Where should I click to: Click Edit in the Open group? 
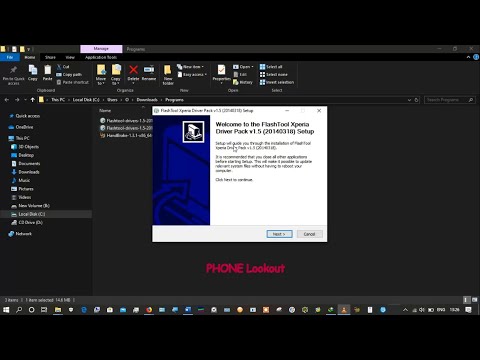pyautogui.click(x=240, y=74)
